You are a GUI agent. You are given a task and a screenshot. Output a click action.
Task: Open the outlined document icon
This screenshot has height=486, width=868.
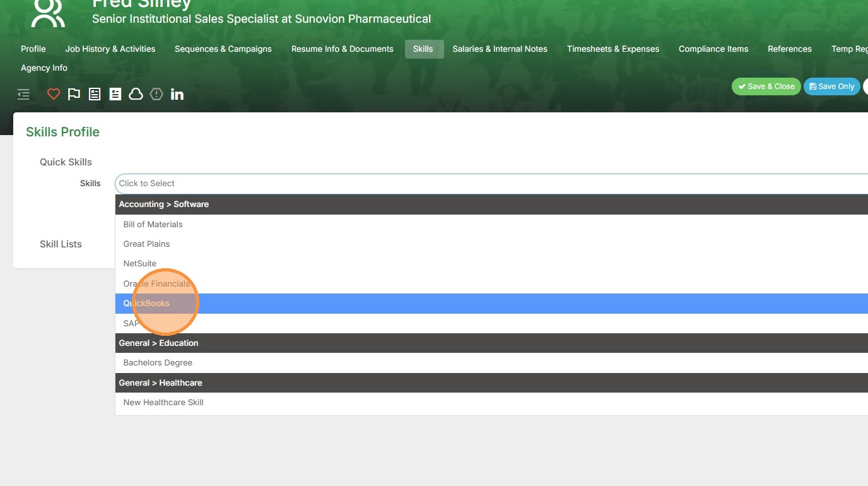[x=95, y=94]
